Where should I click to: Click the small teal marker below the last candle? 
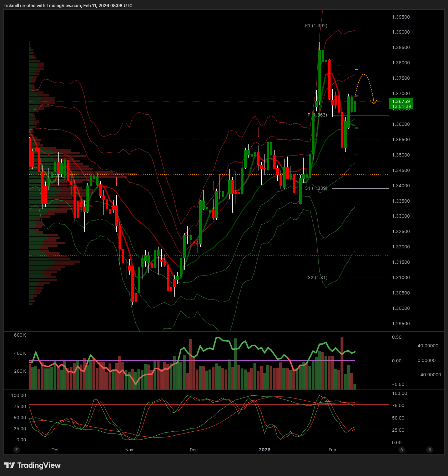click(356, 128)
